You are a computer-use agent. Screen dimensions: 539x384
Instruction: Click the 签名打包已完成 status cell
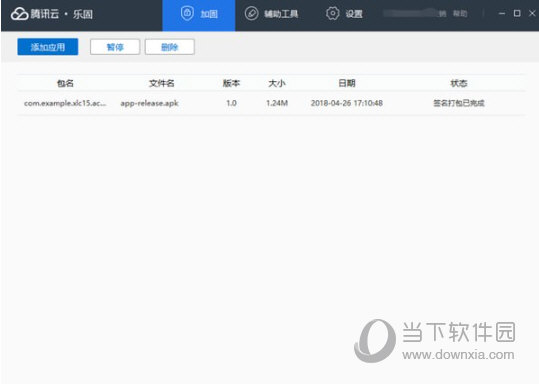click(459, 103)
